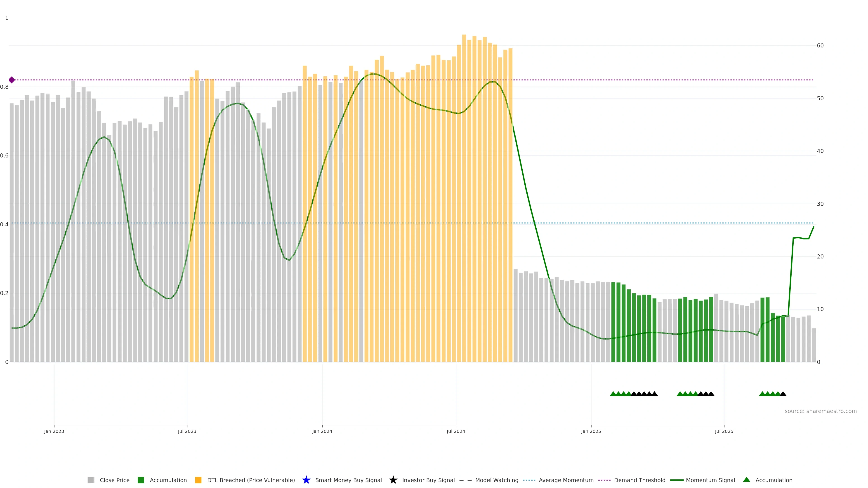Image resolution: width=868 pixels, height=488 pixels.
Task: Click the green Accumulation triangle legend icon
Action: pyautogui.click(x=746, y=480)
